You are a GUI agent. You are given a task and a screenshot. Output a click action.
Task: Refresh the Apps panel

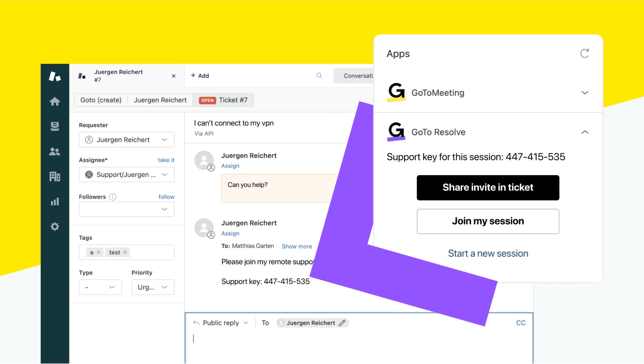click(x=584, y=54)
